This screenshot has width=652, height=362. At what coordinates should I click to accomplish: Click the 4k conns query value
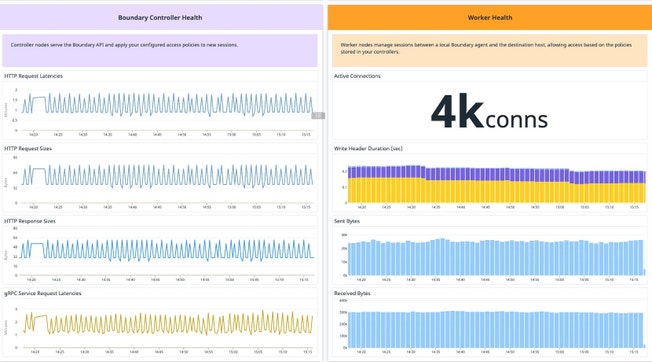click(x=489, y=112)
